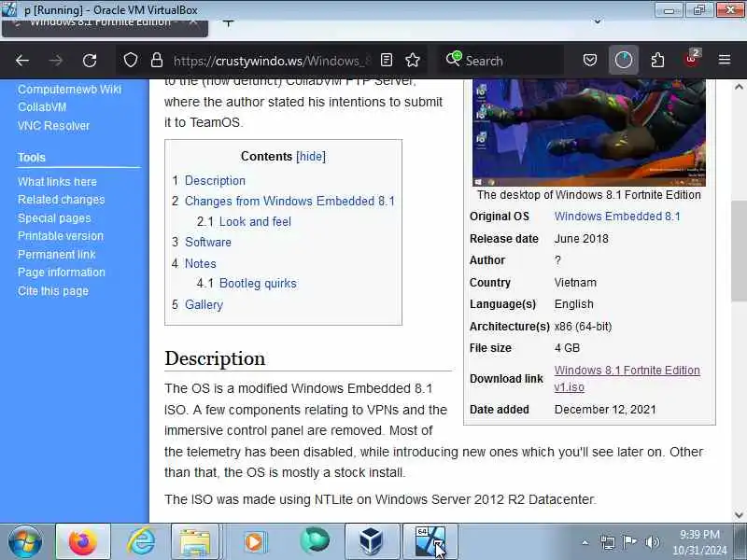This screenshot has height=560, width=747.
Task: Select the 'June 2018' release date value
Action: point(581,239)
